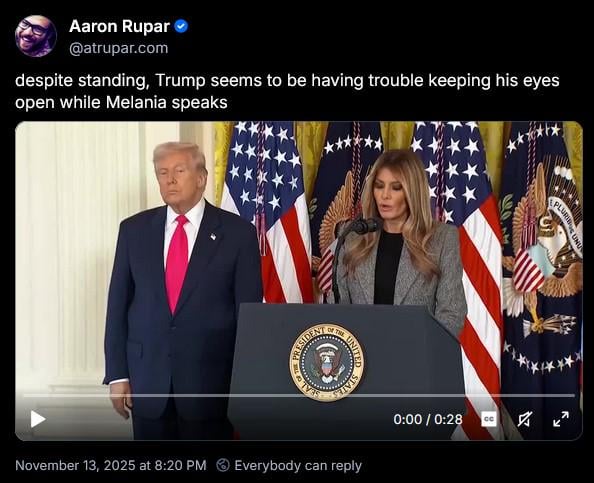Click the post text about Trump
594x483 pixels.
tap(287, 91)
